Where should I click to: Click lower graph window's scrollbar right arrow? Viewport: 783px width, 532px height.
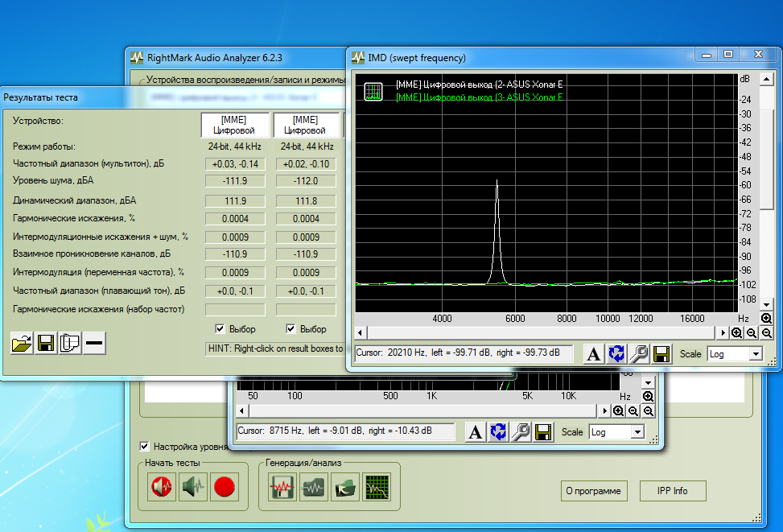click(x=604, y=411)
